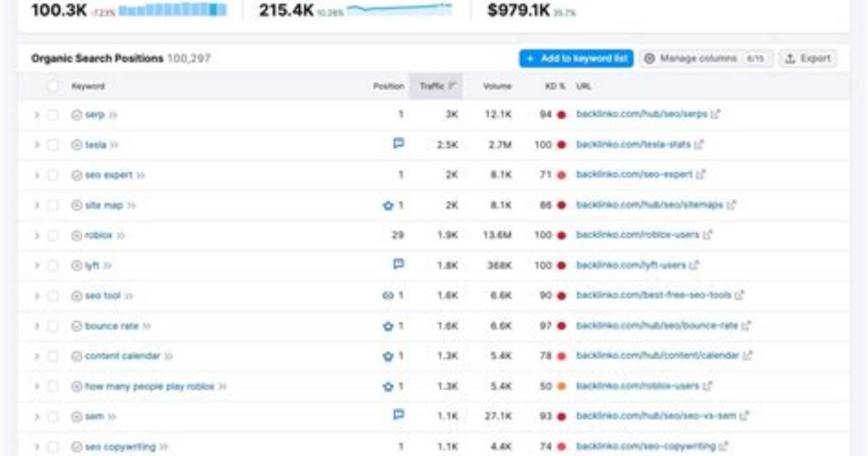The height and width of the screenshot is (456, 868).
Task: Check the checkbox for bounce rate row
Action: 52,326
